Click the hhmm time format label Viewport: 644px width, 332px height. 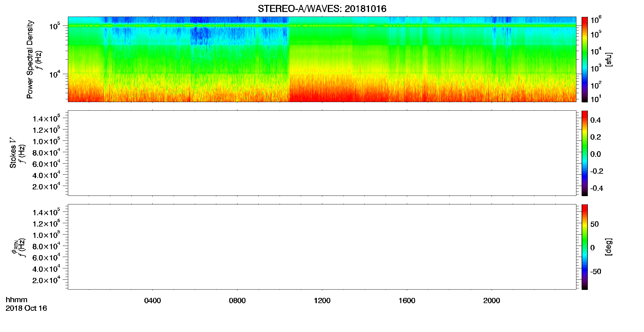17,300
